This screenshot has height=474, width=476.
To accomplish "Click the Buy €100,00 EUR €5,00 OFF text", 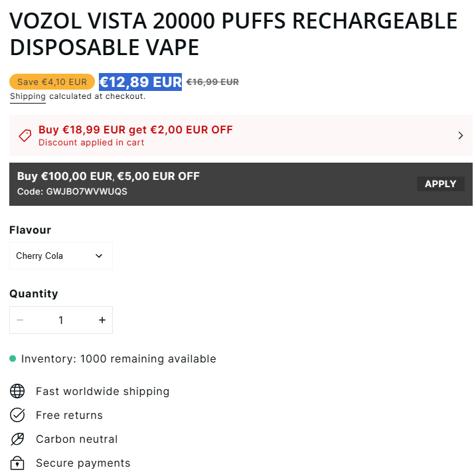I will (108, 176).
